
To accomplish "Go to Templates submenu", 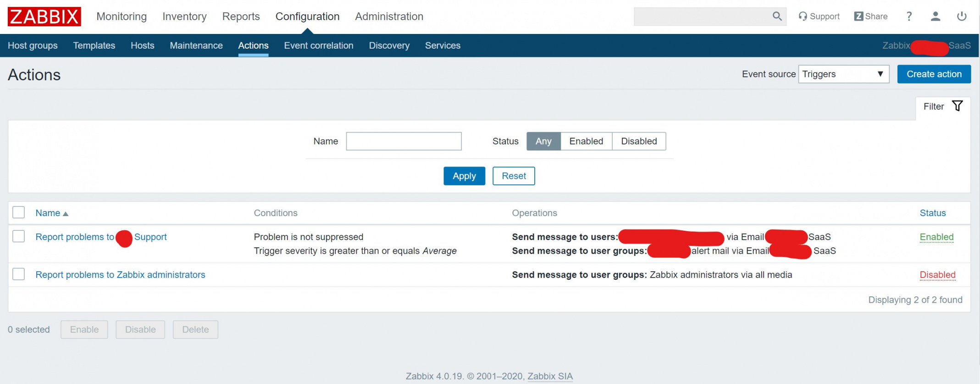I will point(94,45).
